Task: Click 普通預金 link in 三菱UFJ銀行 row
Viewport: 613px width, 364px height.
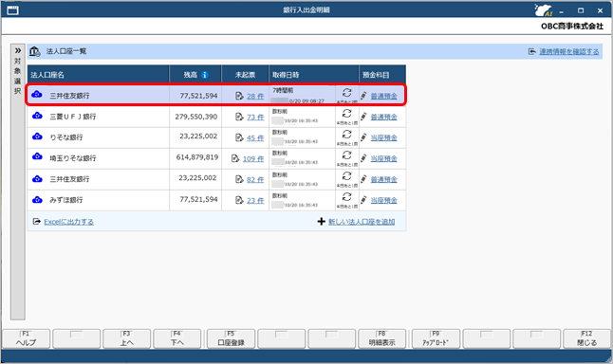Action: tap(384, 117)
